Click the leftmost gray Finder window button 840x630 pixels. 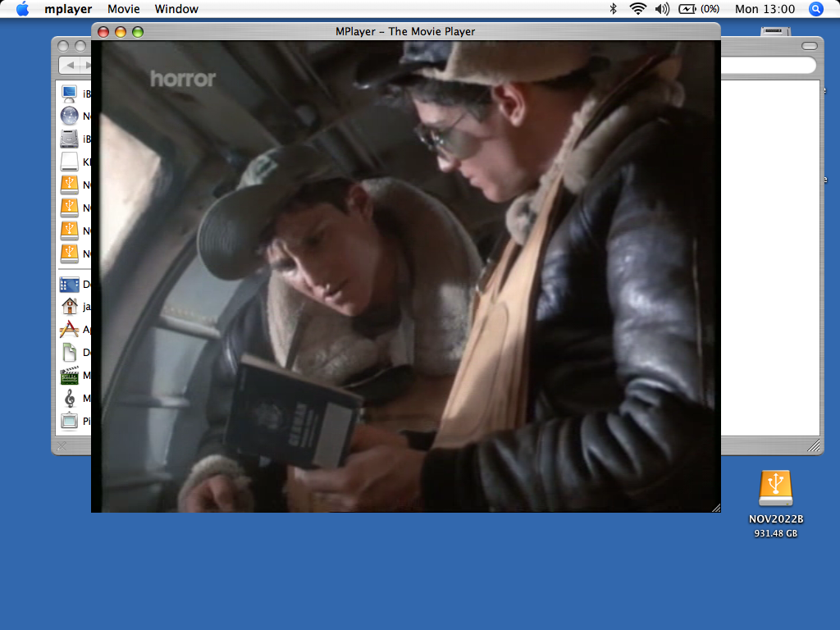pyautogui.click(x=63, y=46)
